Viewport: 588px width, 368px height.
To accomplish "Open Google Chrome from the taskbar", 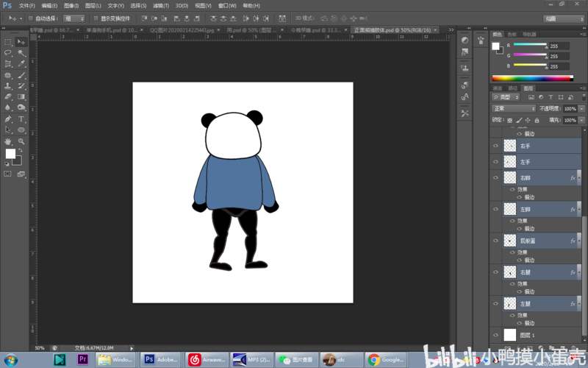I will (x=387, y=360).
